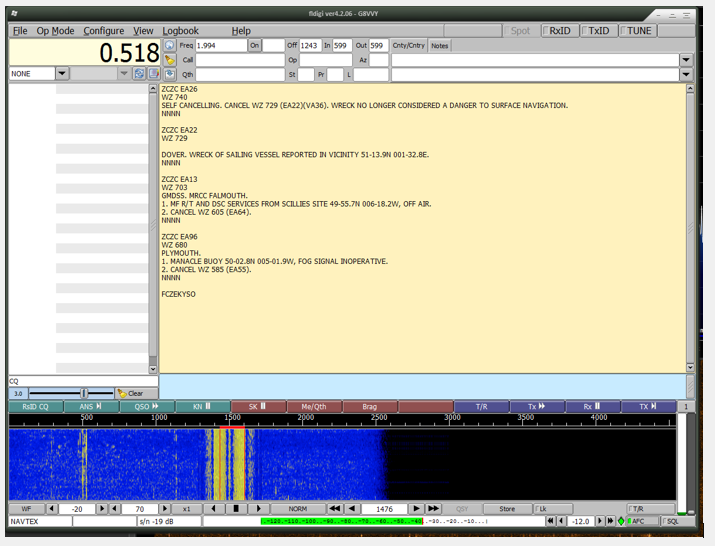715x546 pixels.
Task: Click the frequency list refresh icon
Action: click(x=139, y=73)
